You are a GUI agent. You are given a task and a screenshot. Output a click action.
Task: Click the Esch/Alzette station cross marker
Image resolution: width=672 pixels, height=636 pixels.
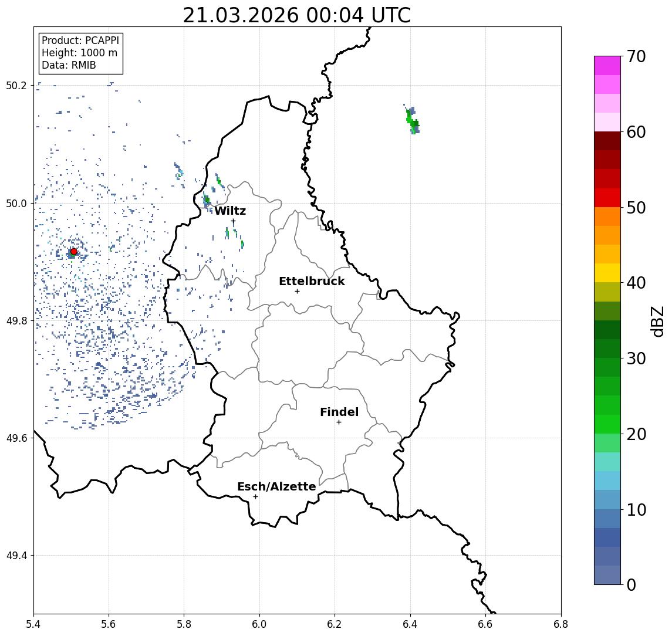pyautogui.click(x=255, y=497)
